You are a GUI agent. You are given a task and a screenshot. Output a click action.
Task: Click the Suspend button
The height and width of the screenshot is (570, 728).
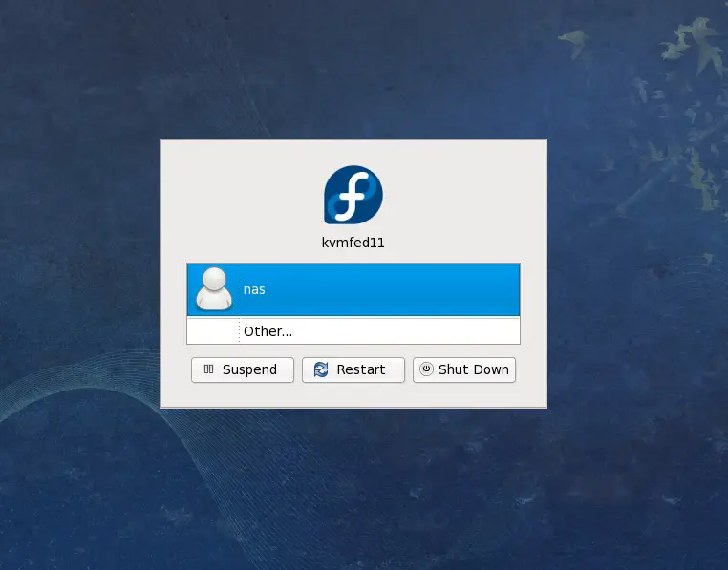tap(243, 369)
